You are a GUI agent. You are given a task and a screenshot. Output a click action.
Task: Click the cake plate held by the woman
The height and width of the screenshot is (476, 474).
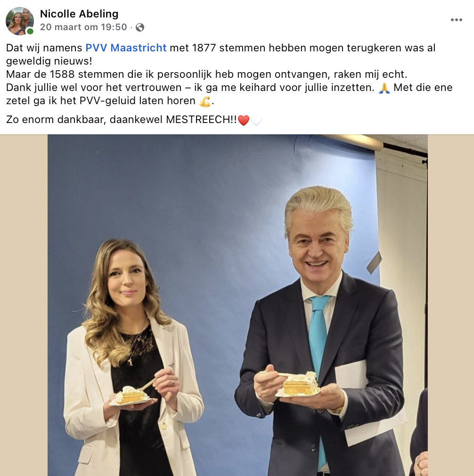click(x=131, y=396)
